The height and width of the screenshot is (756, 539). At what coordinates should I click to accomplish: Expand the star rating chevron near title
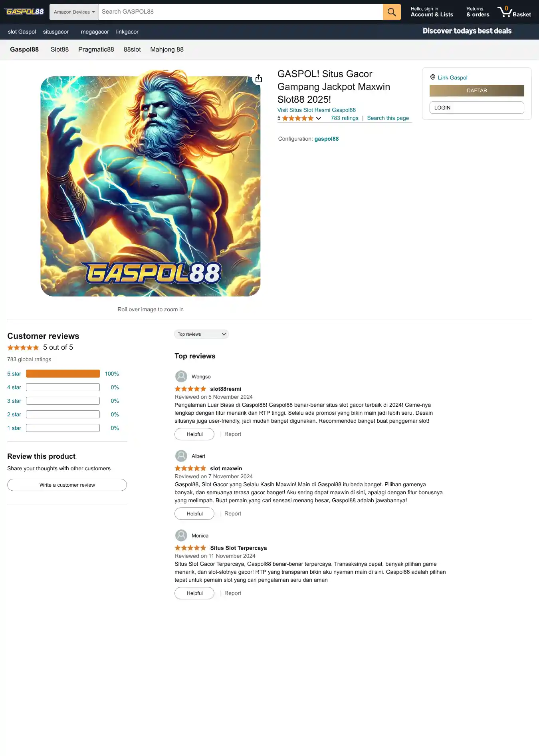pos(319,118)
